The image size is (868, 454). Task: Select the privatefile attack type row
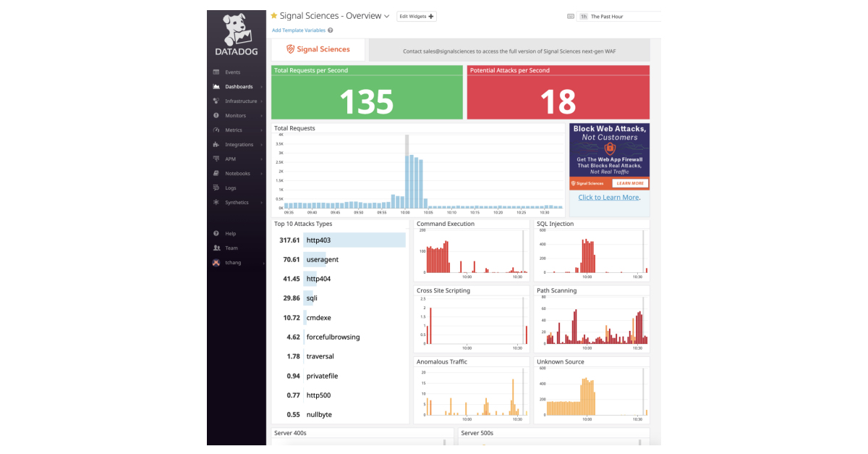(x=339, y=376)
